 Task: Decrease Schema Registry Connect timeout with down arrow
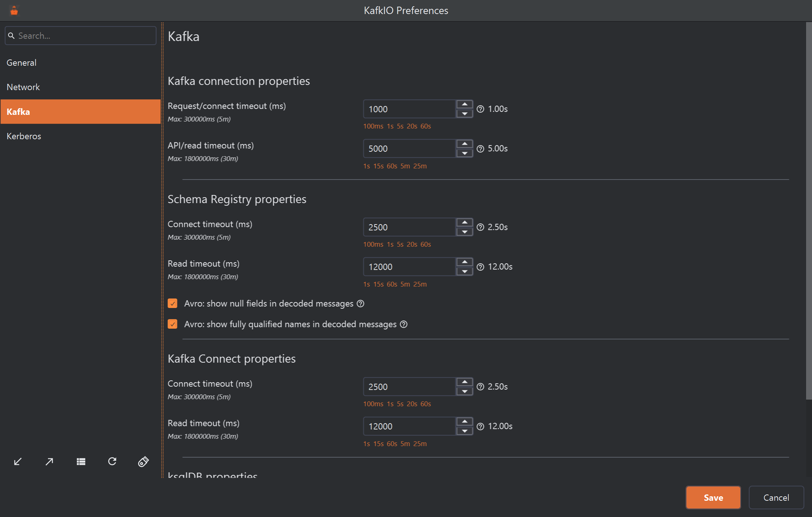click(x=465, y=232)
